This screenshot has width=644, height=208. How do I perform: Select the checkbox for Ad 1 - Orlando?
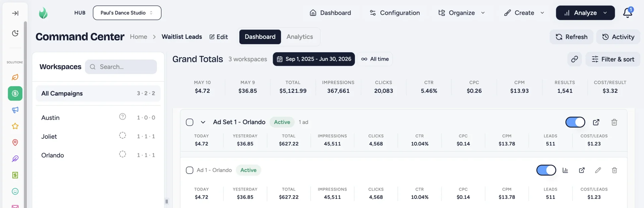pyautogui.click(x=190, y=170)
